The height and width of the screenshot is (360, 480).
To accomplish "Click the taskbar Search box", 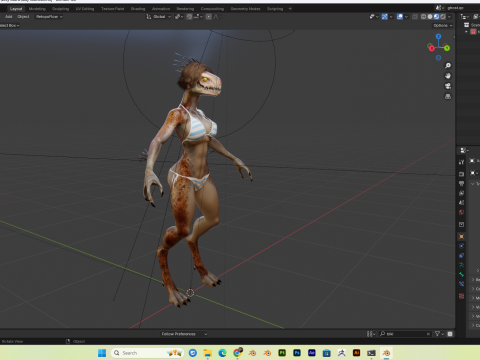I will [x=148, y=353].
